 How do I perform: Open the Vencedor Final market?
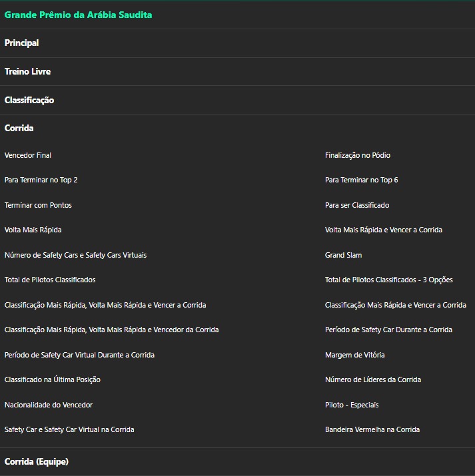coord(28,156)
